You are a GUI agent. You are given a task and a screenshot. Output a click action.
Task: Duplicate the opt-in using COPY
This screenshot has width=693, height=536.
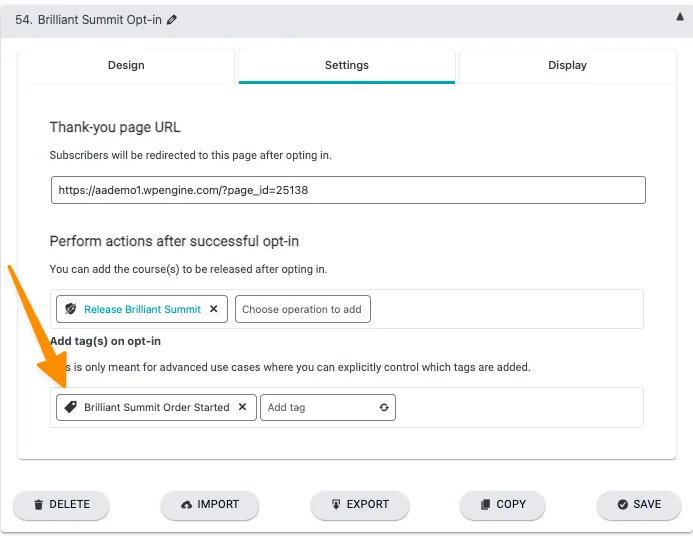pos(503,505)
